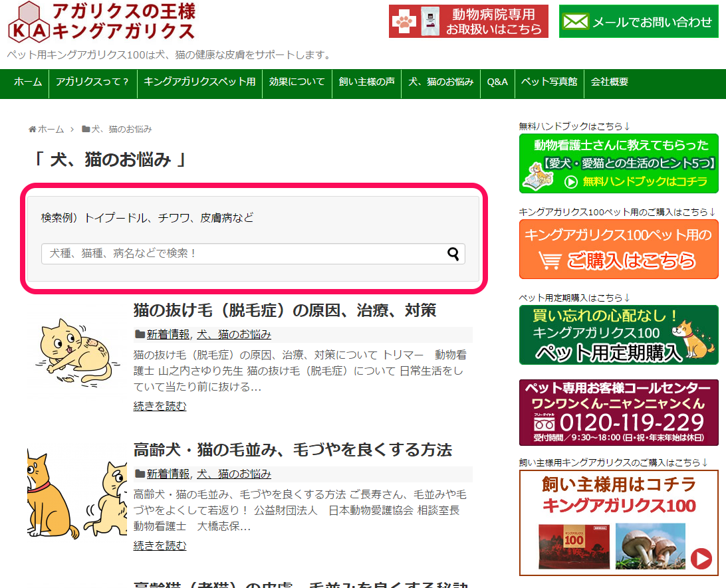
Task: Click 新着情報 category under 猫の抜け毛 article
Action: [x=168, y=334]
